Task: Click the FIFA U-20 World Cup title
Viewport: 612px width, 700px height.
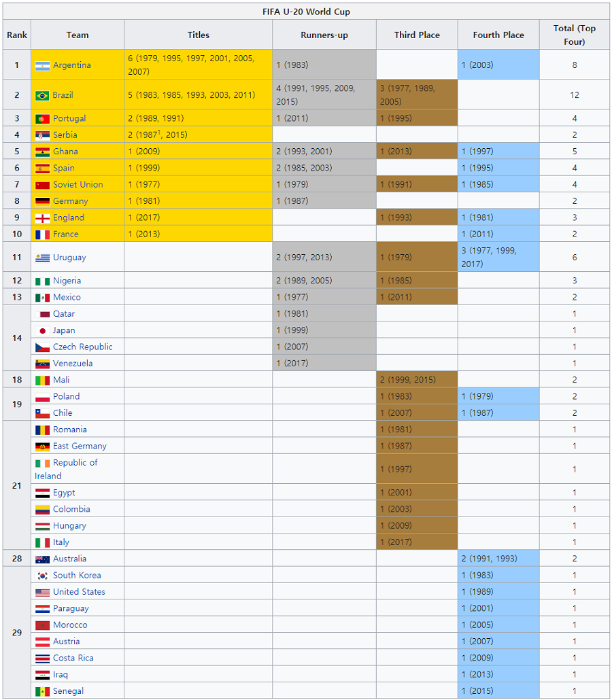Action: 306,12
